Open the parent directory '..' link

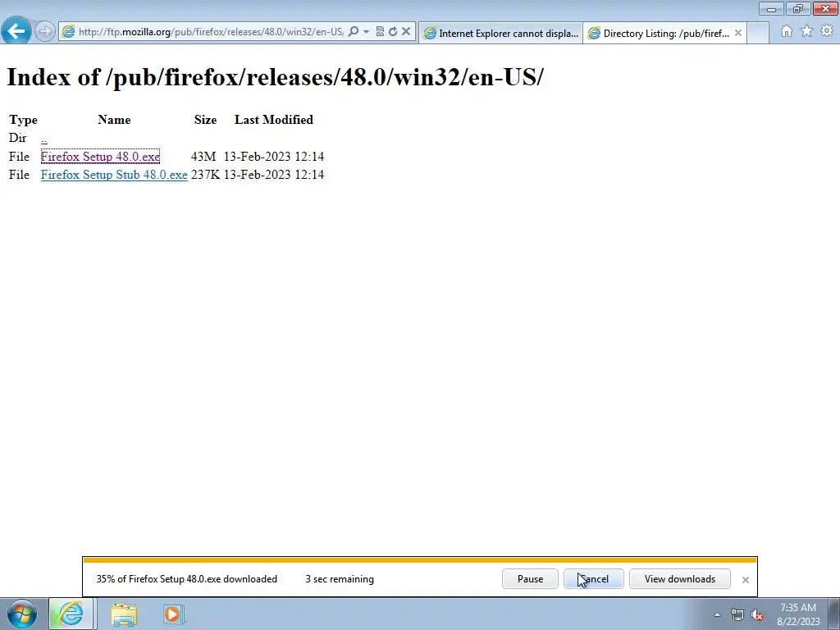pyautogui.click(x=44, y=139)
